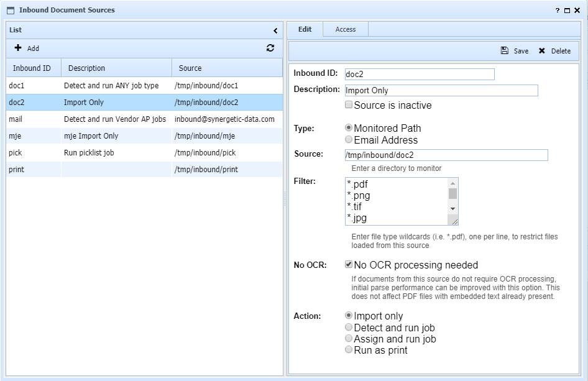
Task: Collapse the List panel with arrow
Action: 275,30
